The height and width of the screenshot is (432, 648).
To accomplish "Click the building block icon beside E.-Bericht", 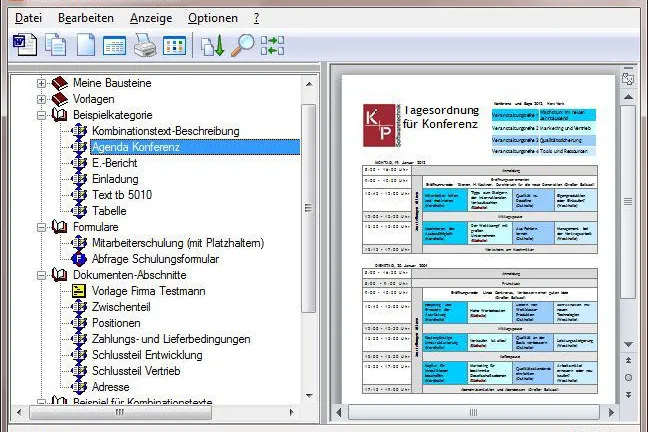I will tap(79, 163).
